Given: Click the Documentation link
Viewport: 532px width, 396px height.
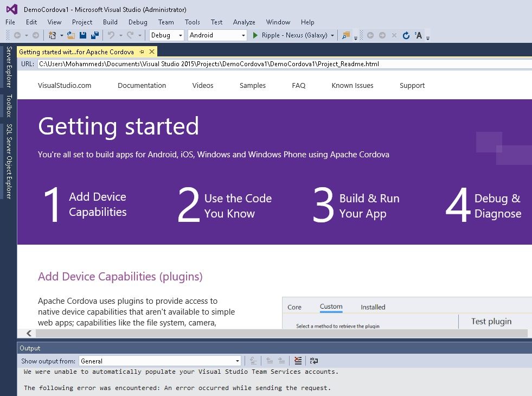Looking at the screenshot, I should [x=142, y=86].
